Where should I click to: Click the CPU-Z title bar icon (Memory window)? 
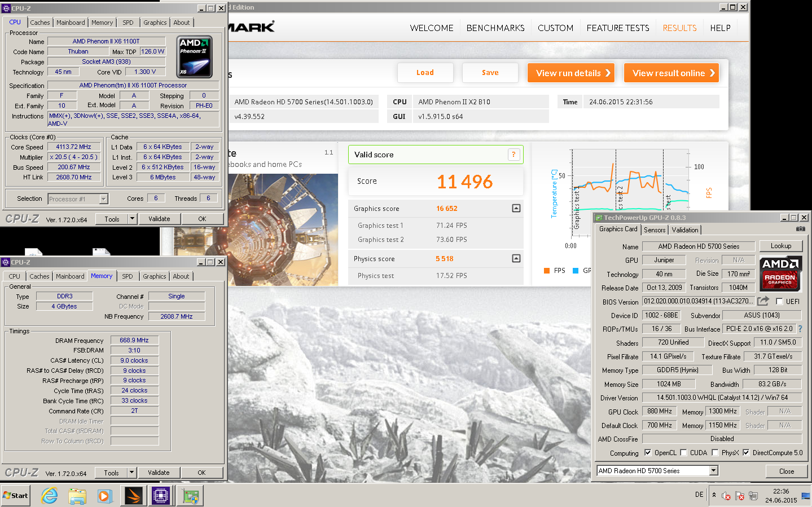coord(6,262)
